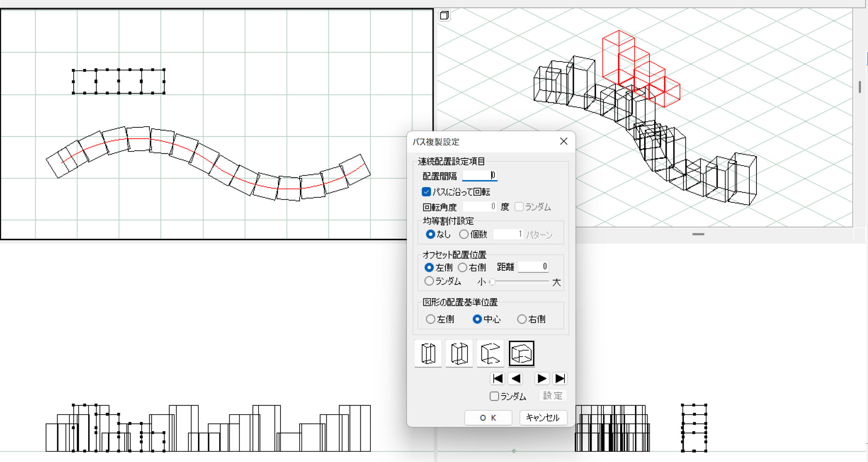Viewport: 868px width, 462px height.
Task: Select the highlighted fourth cube shape thumbnail
Action: (521, 353)
